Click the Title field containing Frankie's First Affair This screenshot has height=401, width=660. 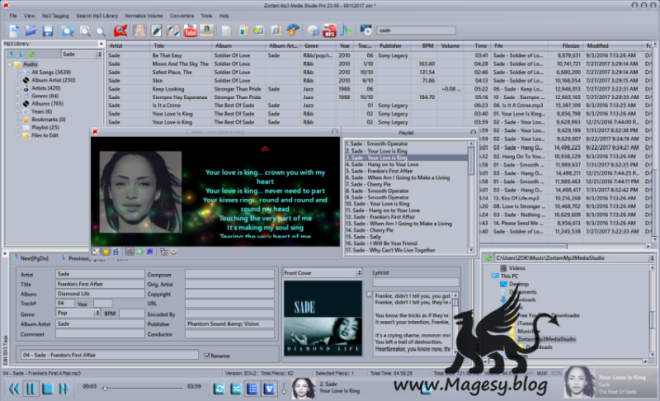coord(100,284)
